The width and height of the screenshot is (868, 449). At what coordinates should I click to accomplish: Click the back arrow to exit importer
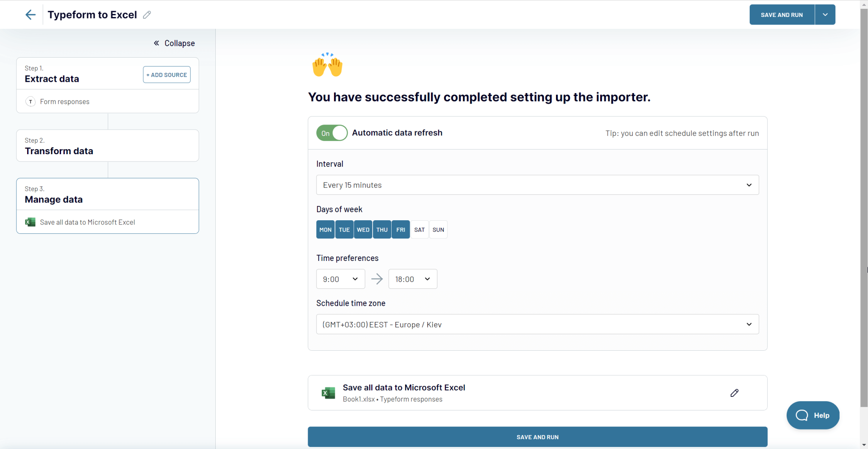point(30,14)
